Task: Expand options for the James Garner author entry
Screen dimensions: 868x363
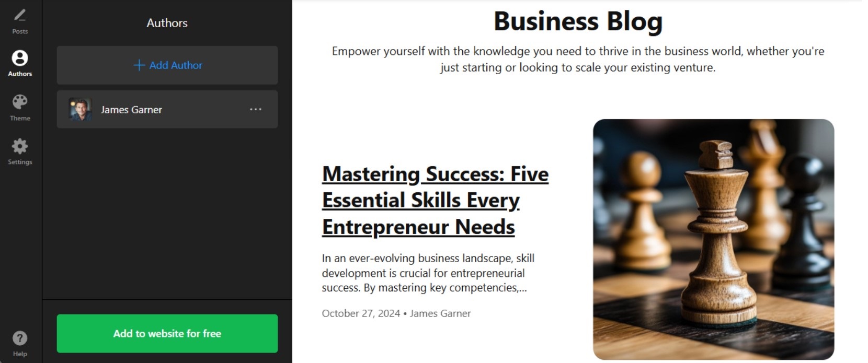Action: click(x=256, y=109)
